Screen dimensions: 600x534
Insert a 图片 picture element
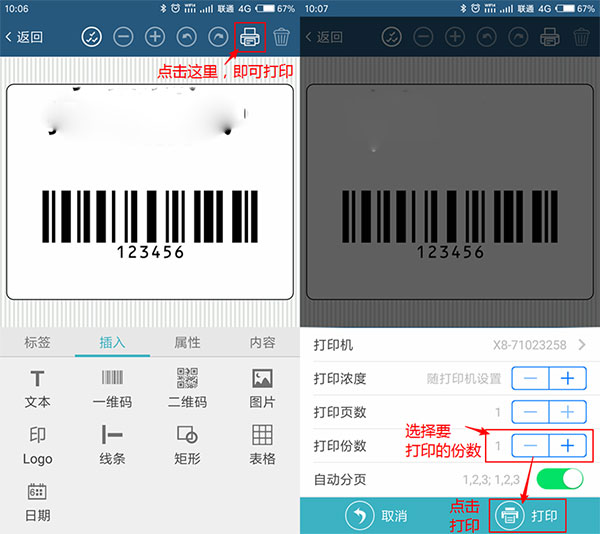262,388
